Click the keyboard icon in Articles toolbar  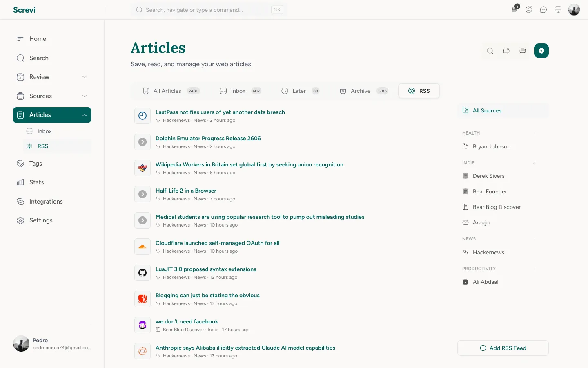point(523,51)
